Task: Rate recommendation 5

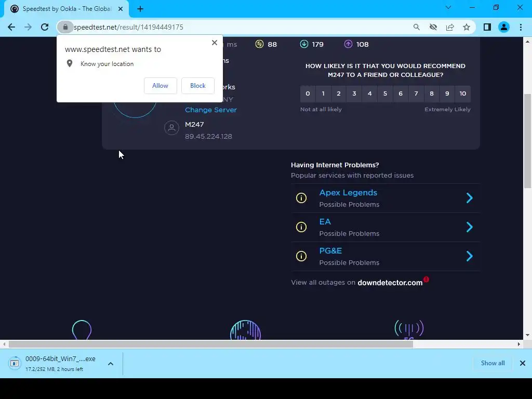Action: pos(385,94)
